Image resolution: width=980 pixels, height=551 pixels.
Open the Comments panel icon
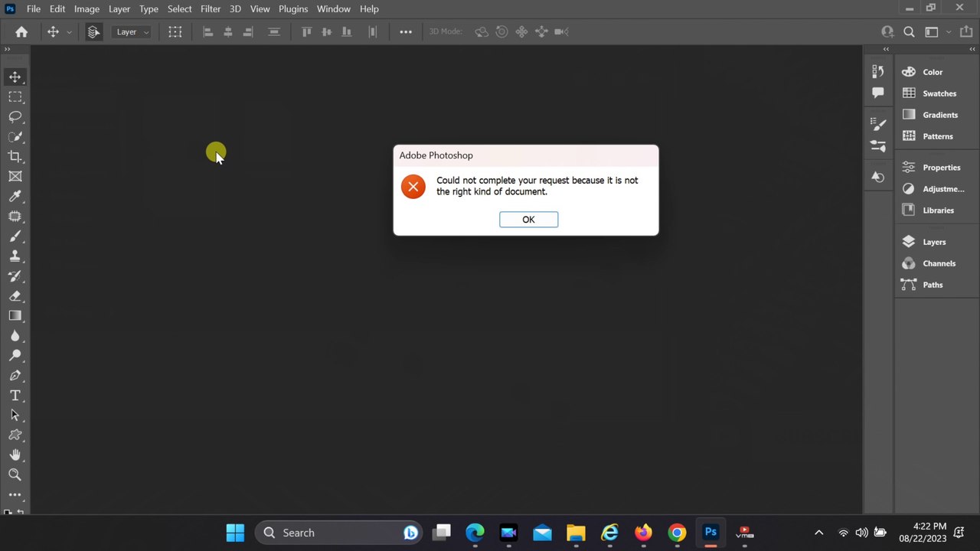[878, 93]
